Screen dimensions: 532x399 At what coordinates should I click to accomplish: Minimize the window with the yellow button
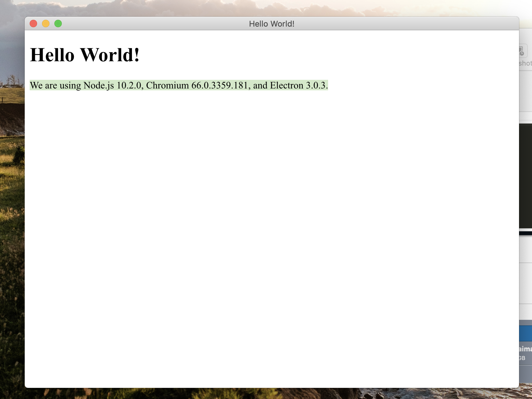coord(46,24)
